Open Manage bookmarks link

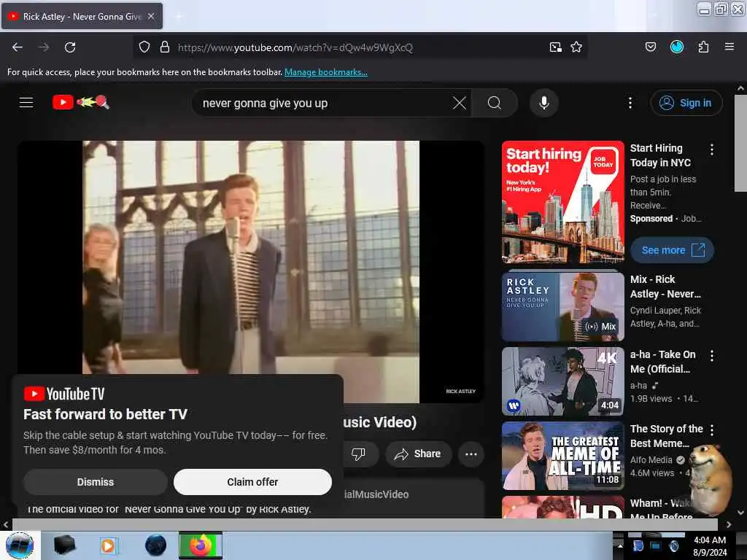pos(326,72)
